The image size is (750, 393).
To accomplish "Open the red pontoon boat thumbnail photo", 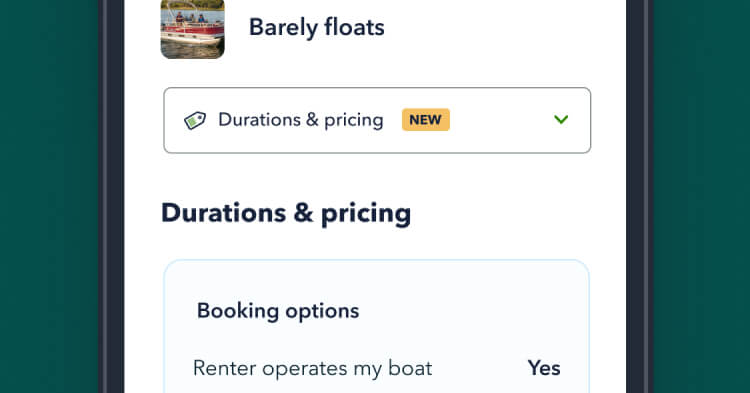I will click(192, 29).
